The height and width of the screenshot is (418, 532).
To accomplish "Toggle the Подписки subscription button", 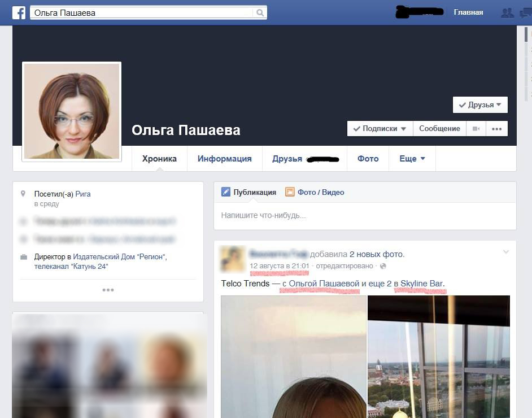I will pyautogui.click(x=380, y=129).
